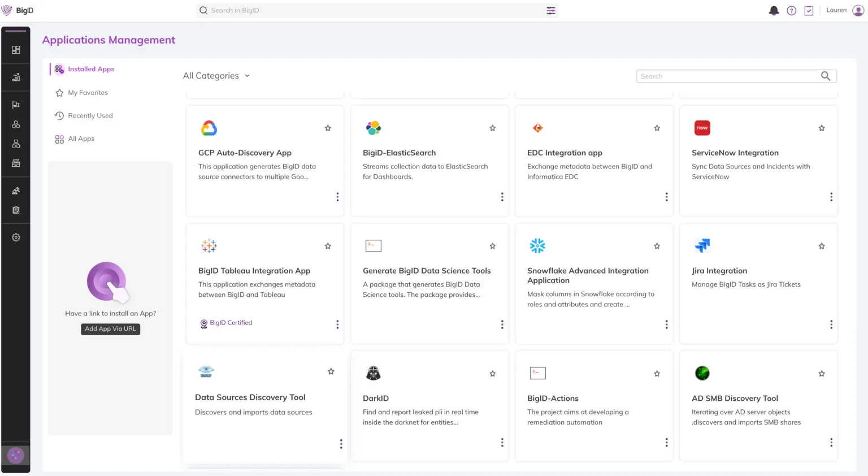Viewport: 868px width, 476px height.
Task: Open the settings gear in left sidebar
Action: pos(16,237)
